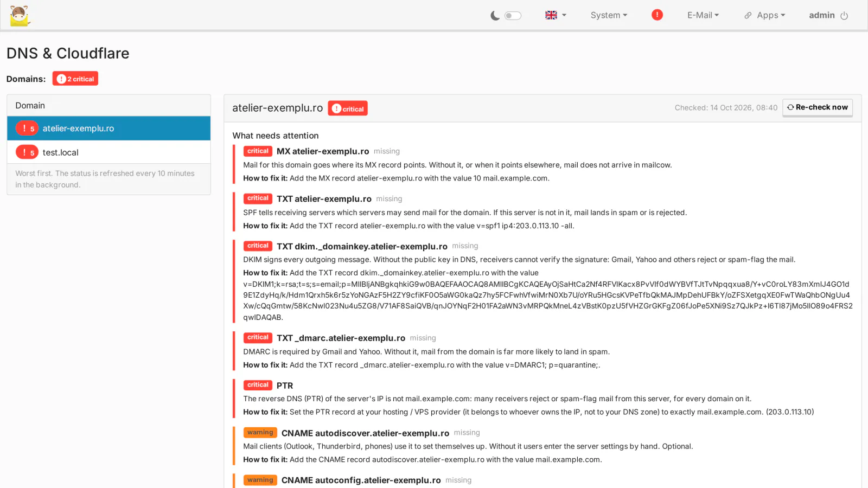Click the alert count badge for test.local
868x488 pixels.
[27, 152]
